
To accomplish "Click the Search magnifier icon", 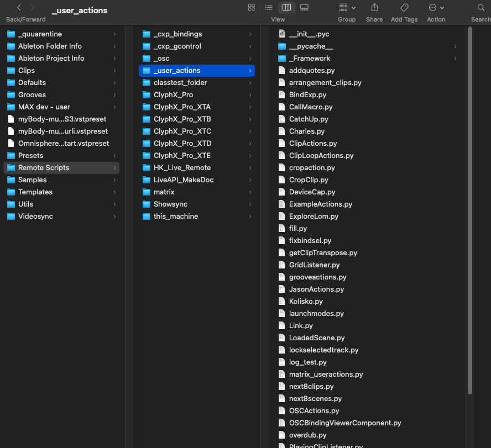I will [480, 7].
